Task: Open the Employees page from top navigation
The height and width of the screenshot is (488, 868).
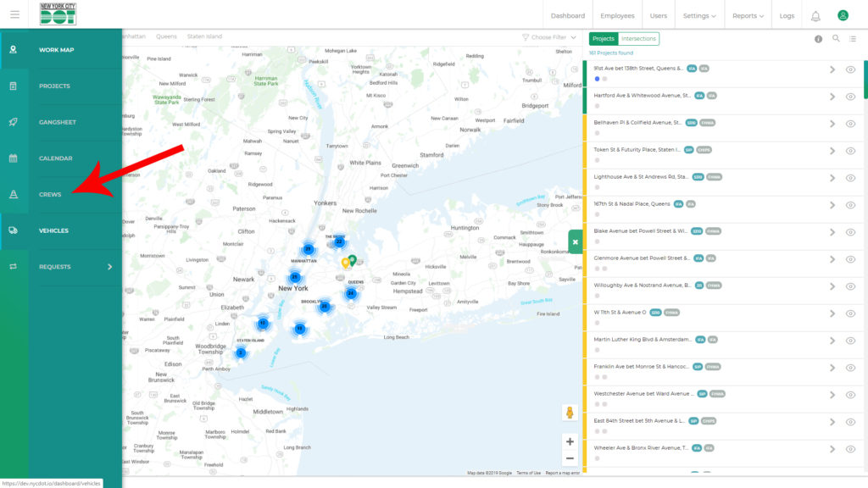Action: pyautogui.click(x=617, y=16)
